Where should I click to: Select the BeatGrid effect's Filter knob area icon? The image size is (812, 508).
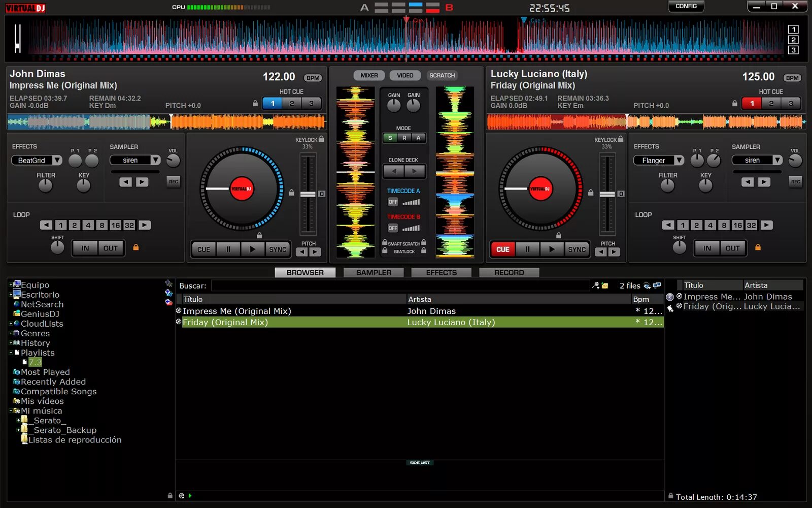click(45, 186)
